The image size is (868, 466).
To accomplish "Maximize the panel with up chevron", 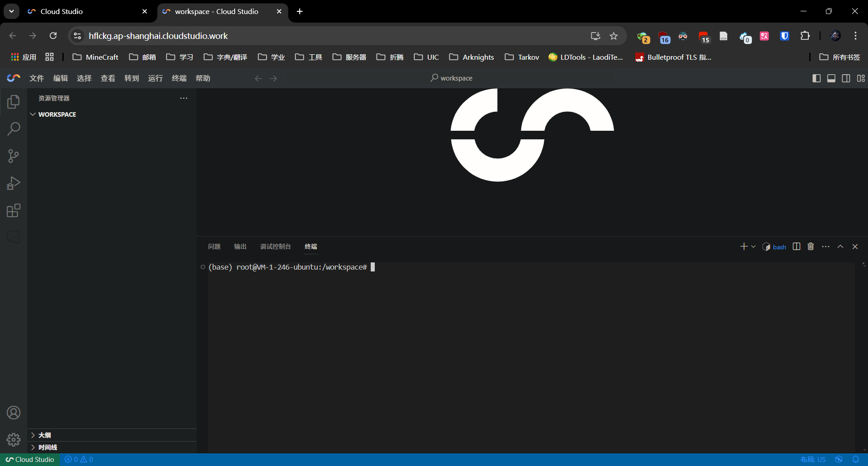I will tap(840, 247).
